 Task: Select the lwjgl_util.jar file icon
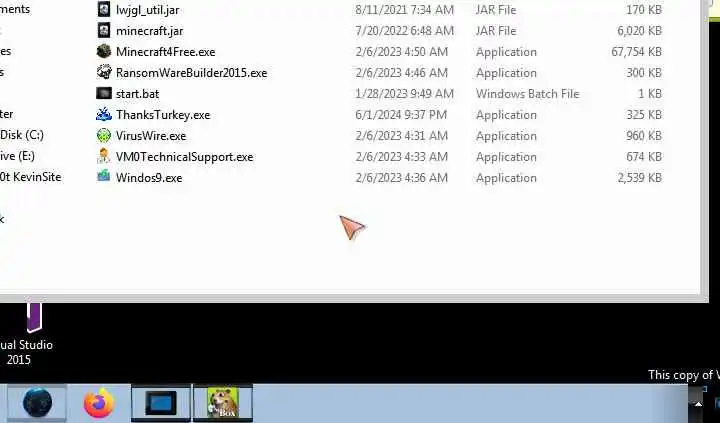[104, 9]
